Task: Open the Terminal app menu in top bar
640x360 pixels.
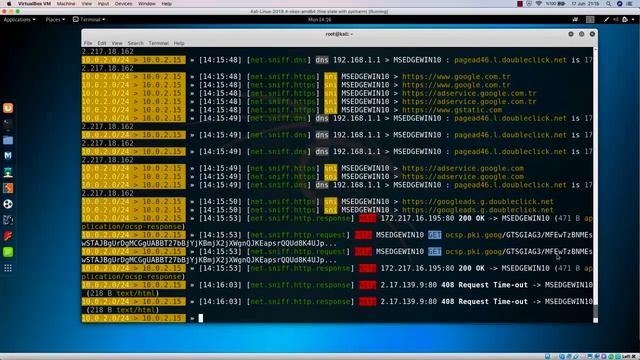Action: click(x=89, y=19)
